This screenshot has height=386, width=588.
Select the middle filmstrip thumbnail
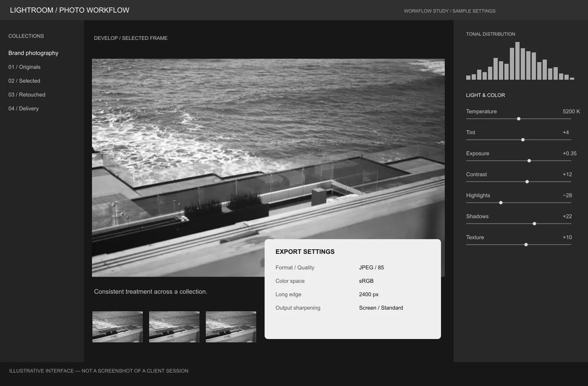click(x=174, y=327)
